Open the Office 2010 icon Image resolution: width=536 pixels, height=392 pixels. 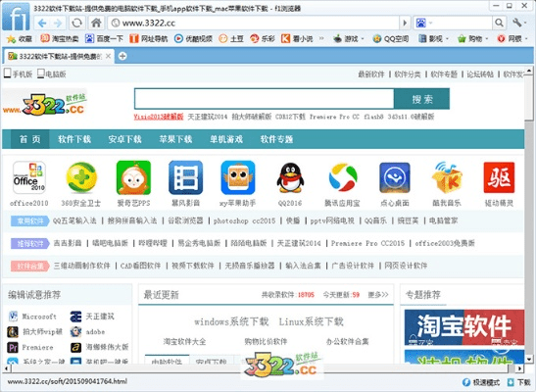coord(29,177)
